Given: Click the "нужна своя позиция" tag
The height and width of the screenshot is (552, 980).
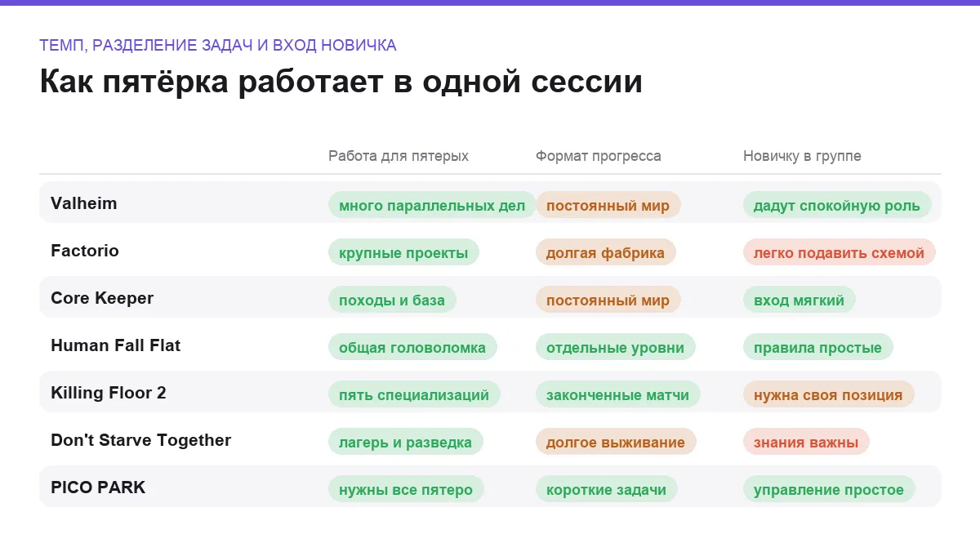Looking at the screenshot, I should 828,394.
